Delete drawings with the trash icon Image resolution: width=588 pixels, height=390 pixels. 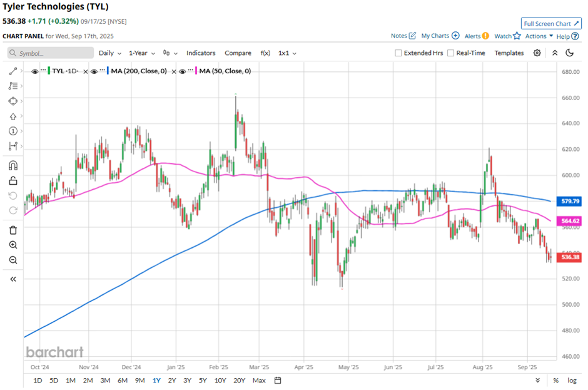(13, 230)
